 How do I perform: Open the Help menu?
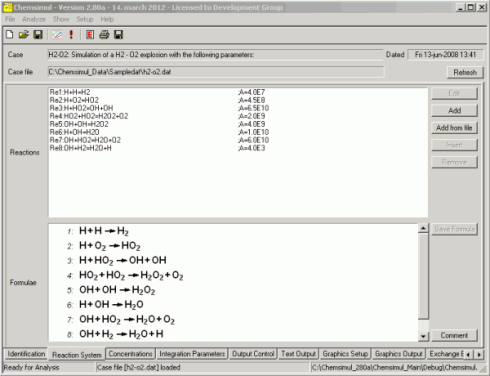[x=107, y=19]
